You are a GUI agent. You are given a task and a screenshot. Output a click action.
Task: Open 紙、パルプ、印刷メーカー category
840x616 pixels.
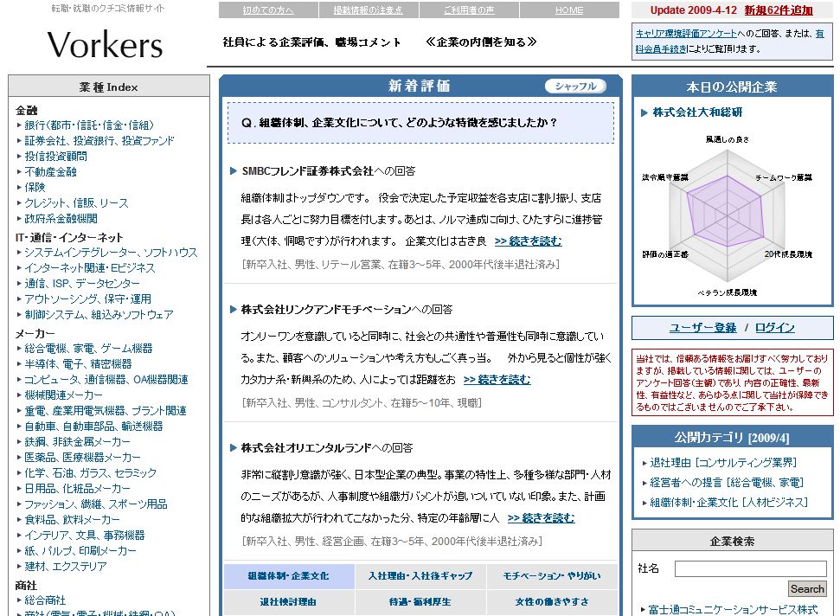click(80, 550)
